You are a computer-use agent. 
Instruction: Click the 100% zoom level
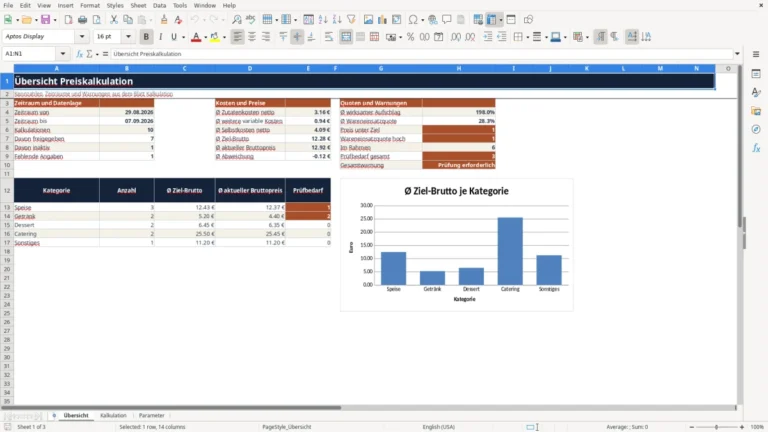pyautogui.click(x=757, y=427)
